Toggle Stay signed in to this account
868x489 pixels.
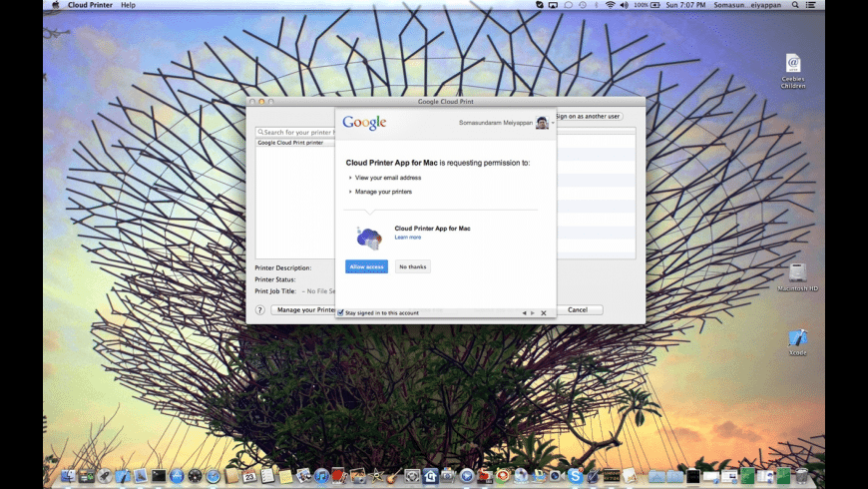340,313
